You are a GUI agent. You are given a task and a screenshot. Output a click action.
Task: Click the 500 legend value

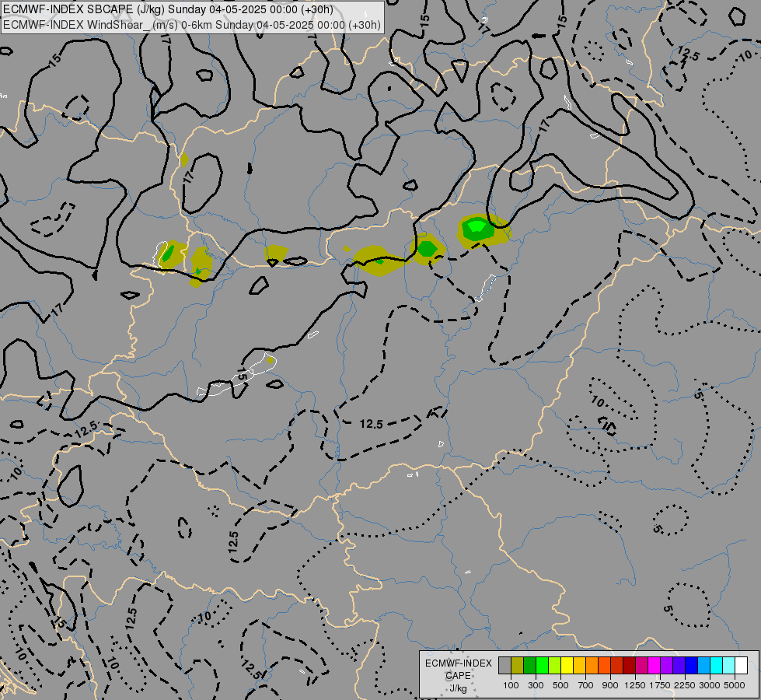(x=560, y=685)
